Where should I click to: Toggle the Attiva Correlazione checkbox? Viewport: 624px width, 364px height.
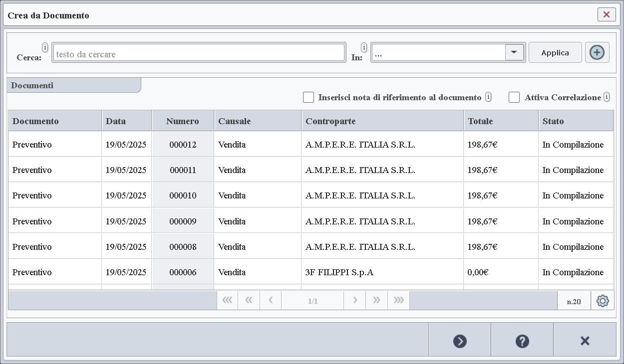tap(514, 97)
